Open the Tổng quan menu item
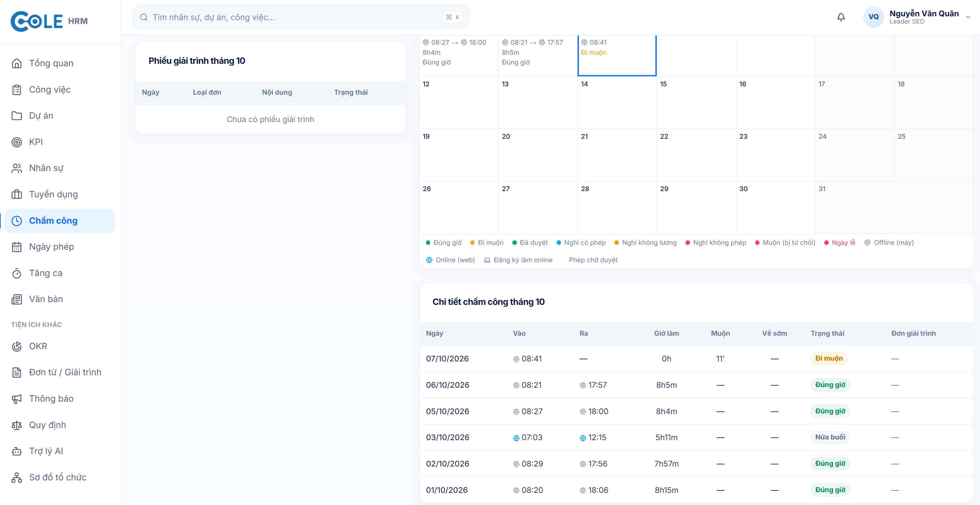The image size is (980, 505). point(60,63)
